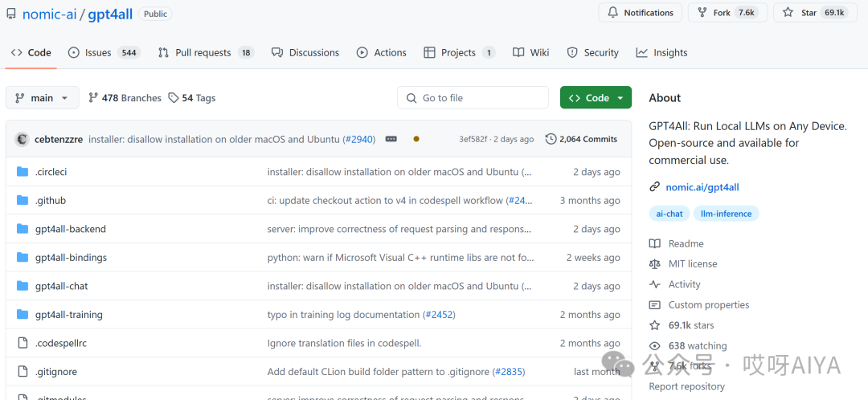This screenshot has width=868, height=400.
Task: Switch to the Code tab
Action: [31, 52]
